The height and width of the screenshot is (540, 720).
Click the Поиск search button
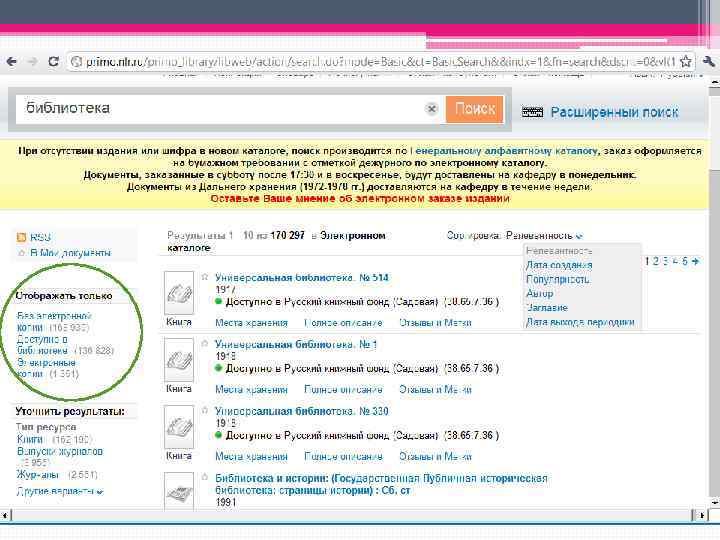tap(475, 109)
